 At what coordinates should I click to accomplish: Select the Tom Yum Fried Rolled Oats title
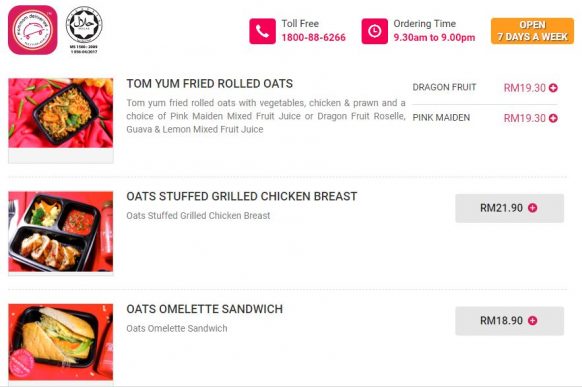209,84
